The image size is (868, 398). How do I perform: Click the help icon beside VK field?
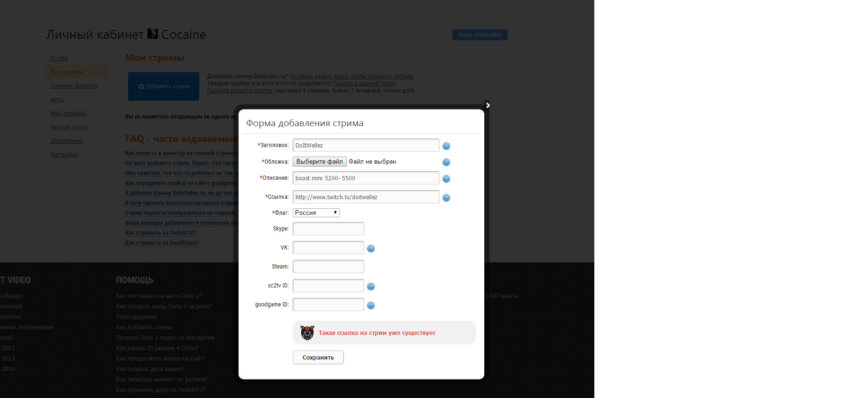[x=371, y=249]
